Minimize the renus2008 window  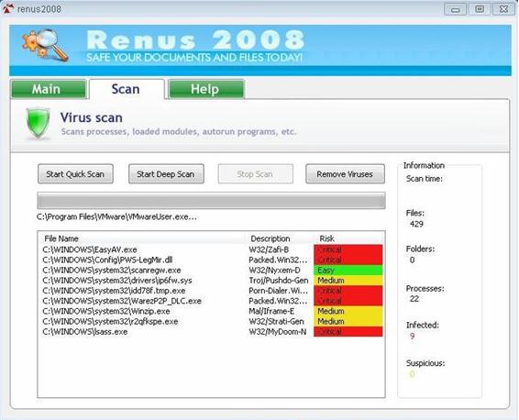[x=455, y=9]
